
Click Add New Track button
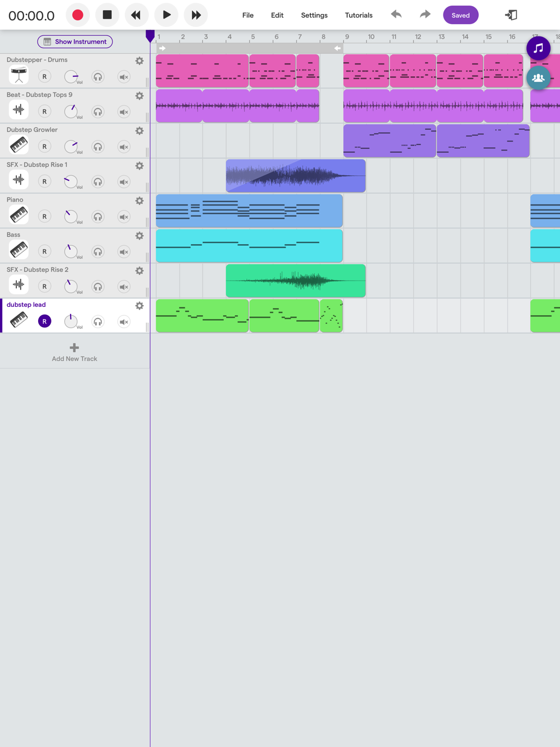click(x=74, y=353)
